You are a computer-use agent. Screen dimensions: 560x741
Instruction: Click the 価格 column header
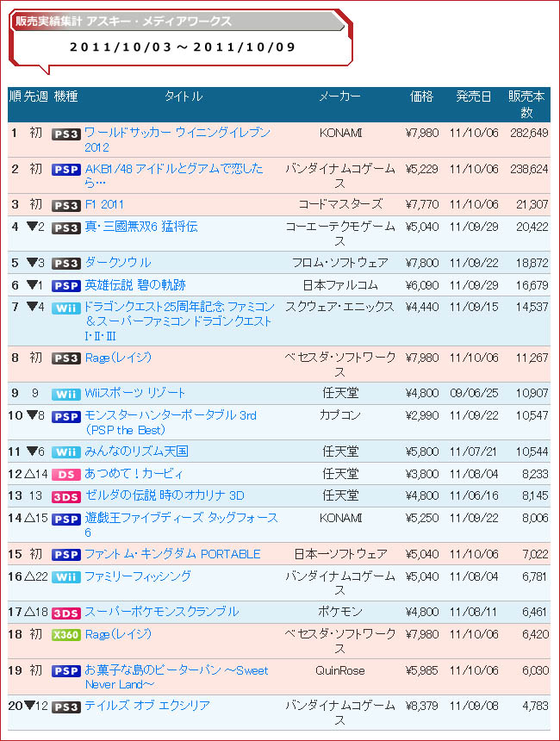tap(421, 97)
